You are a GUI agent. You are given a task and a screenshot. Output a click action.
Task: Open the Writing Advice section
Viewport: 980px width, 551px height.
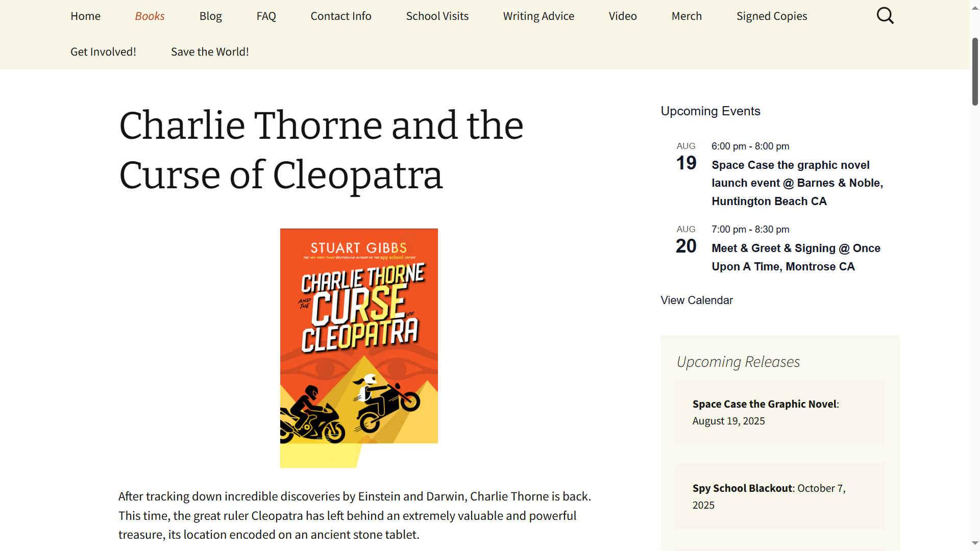538,16
